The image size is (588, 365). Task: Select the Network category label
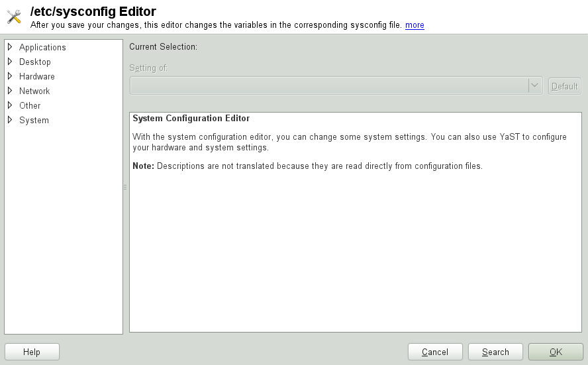34,91
